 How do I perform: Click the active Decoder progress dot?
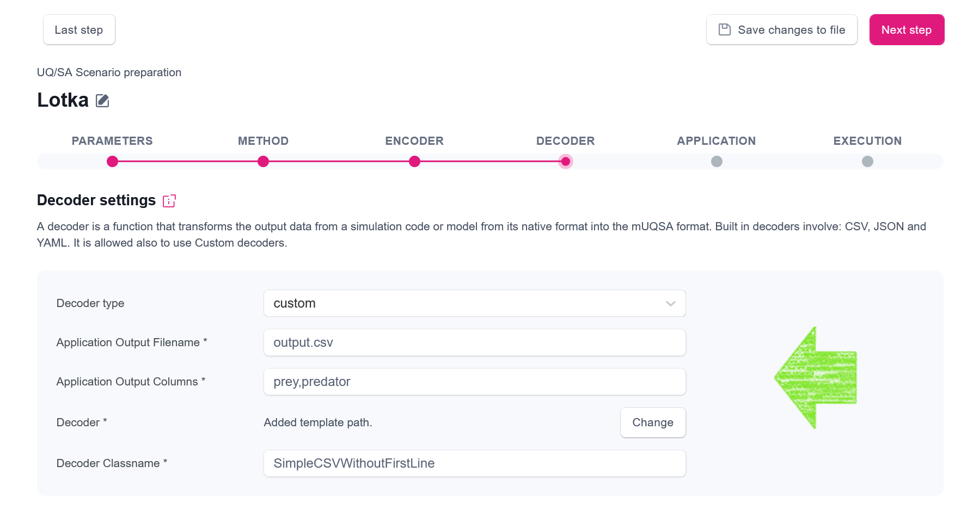(x=566, y=161)
